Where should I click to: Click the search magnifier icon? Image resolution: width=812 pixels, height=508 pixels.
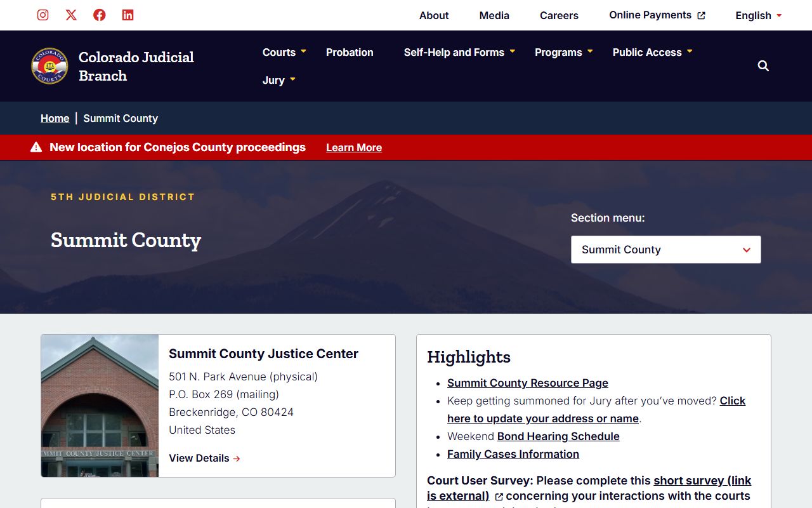click(763, 66)
